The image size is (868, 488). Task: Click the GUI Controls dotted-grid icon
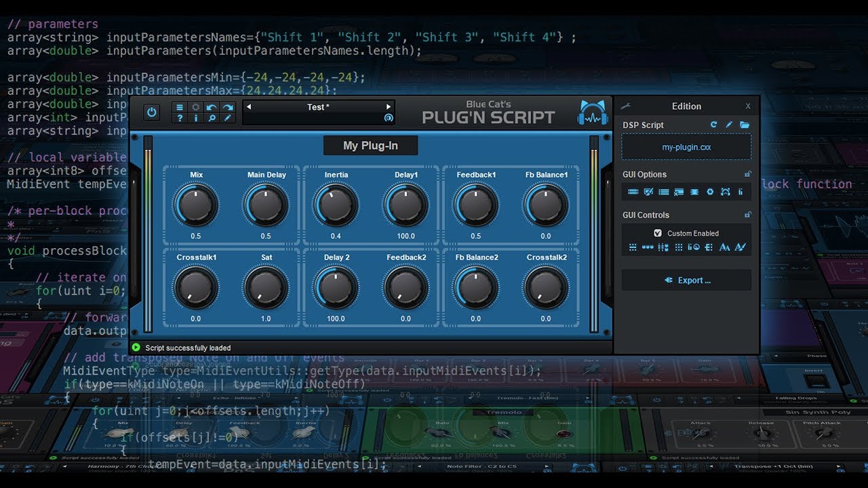(679, 247)
